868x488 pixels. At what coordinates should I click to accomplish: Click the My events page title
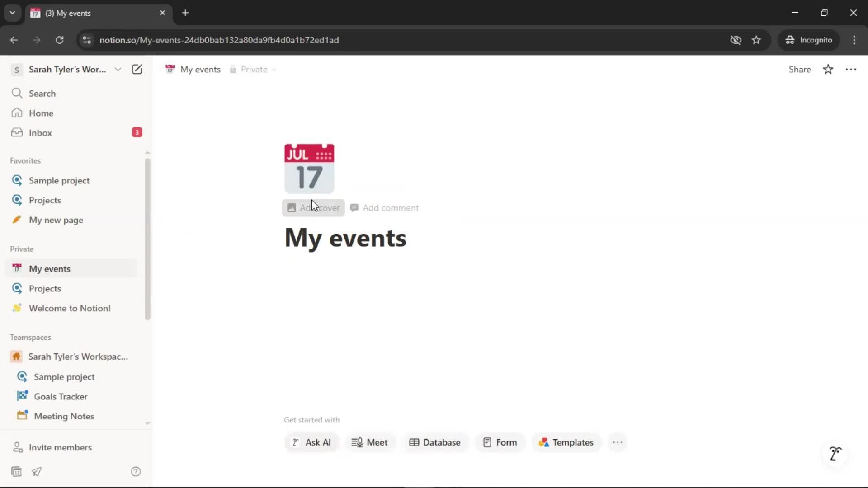(345, 238)
